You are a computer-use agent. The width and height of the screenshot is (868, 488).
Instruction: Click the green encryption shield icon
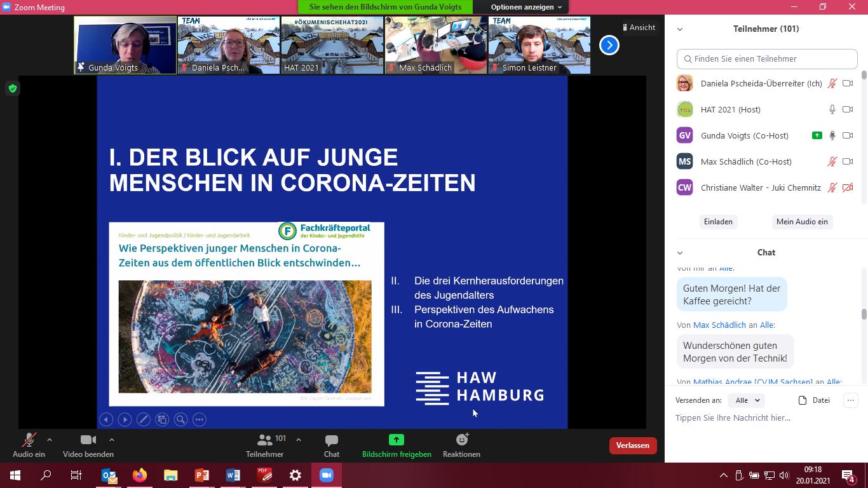tap(13, 88)
